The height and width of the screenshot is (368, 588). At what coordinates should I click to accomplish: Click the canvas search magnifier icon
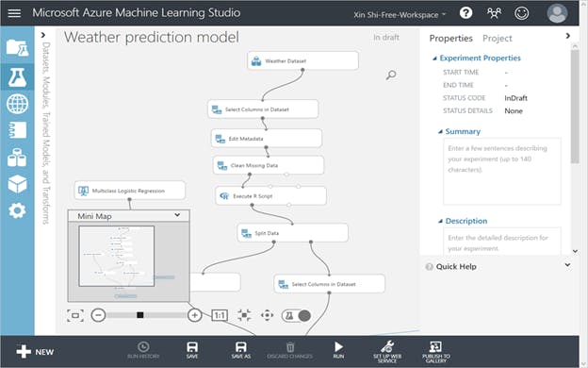coord(391,75)
